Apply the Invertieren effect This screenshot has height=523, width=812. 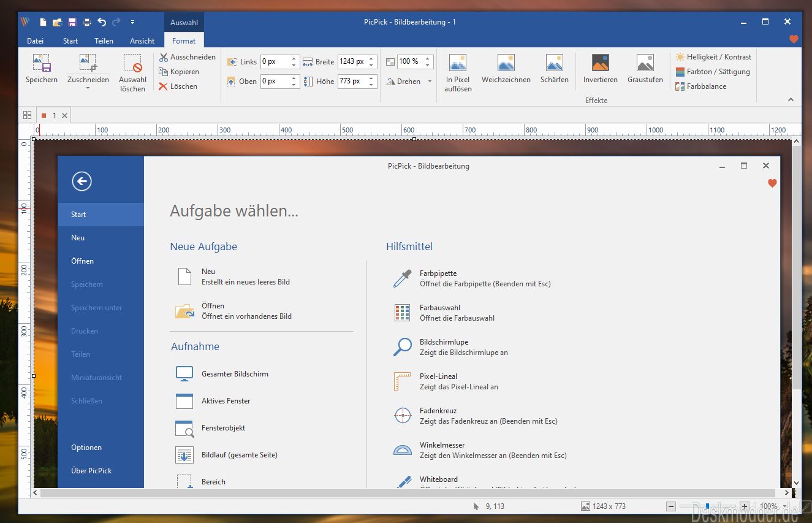point(600,69)
